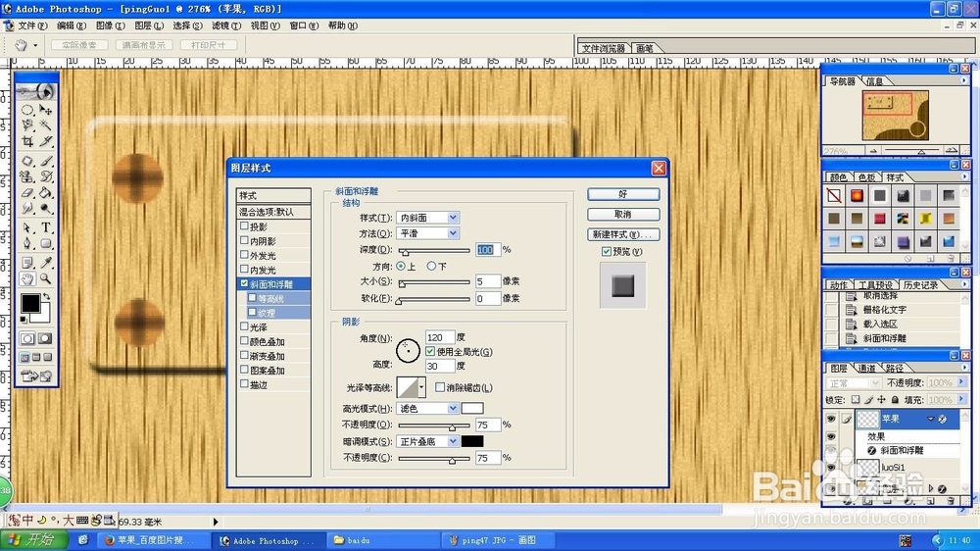This screenshot has width=980, height=551.
Task: Toggle 使用全局光 checkbox
Action: click(x=430, y=352)
